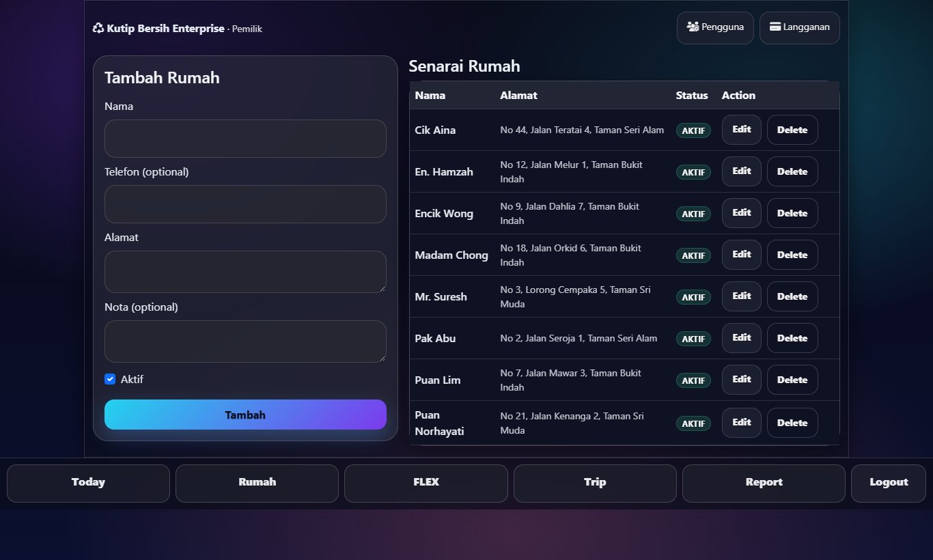Click the "Nama" column header in Senarai Rumah
The height and width of the screenshot is (560, 933).
pyautogui.click(x=430, y=96)
